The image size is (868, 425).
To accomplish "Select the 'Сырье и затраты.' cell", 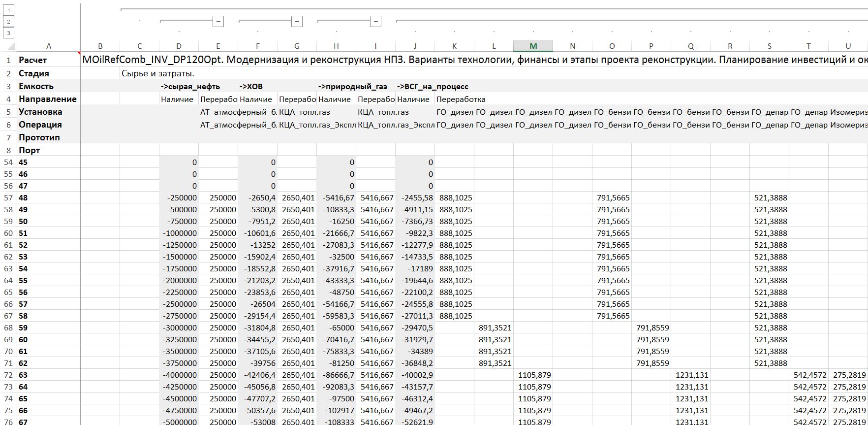I will coord(158,73).
